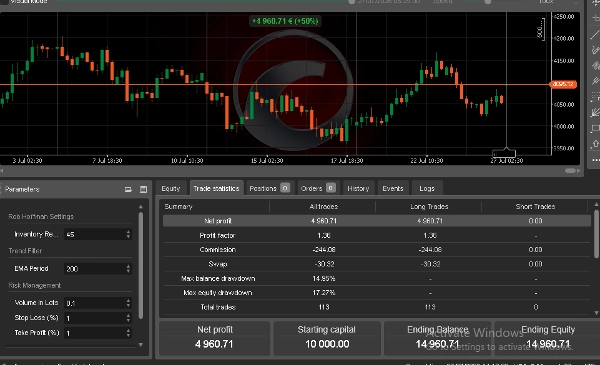Select the Swap row label
Viewport: 600px width, 365px height.
(x=217, y=264)
